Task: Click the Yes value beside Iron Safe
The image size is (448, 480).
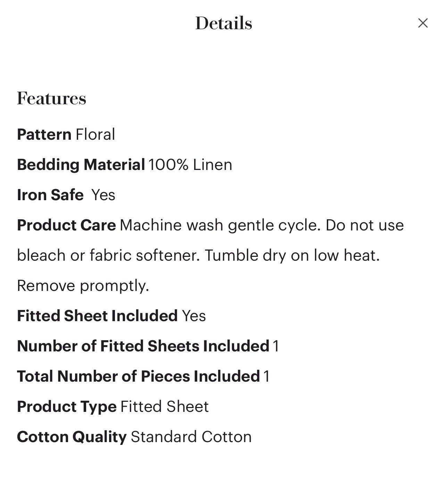Action: click(x=103, y=195)
